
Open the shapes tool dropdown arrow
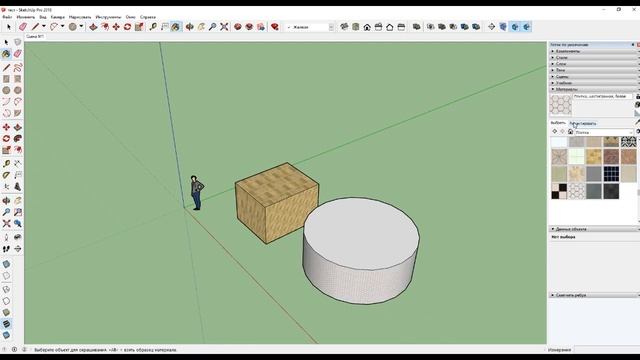tap(81, 27)
